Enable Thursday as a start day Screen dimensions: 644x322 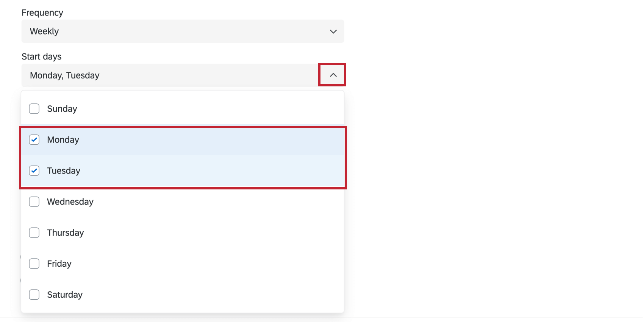click(x=34, y=233)
